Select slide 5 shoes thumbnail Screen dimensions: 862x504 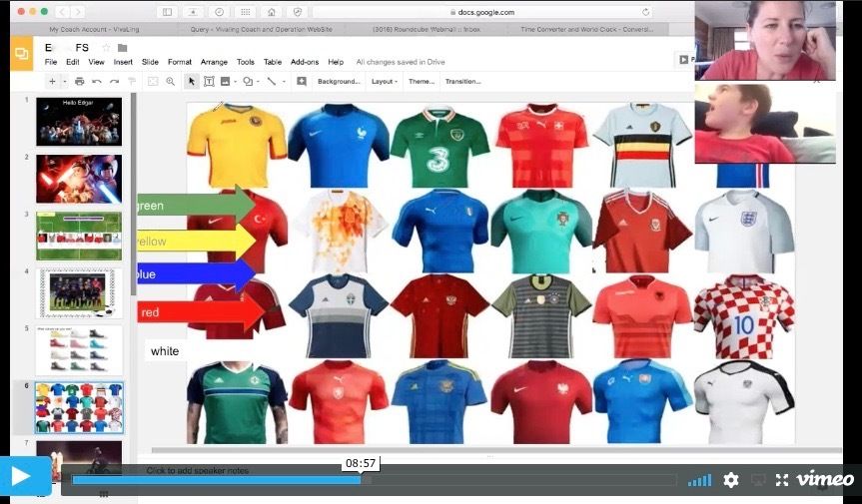pos(79,350)
